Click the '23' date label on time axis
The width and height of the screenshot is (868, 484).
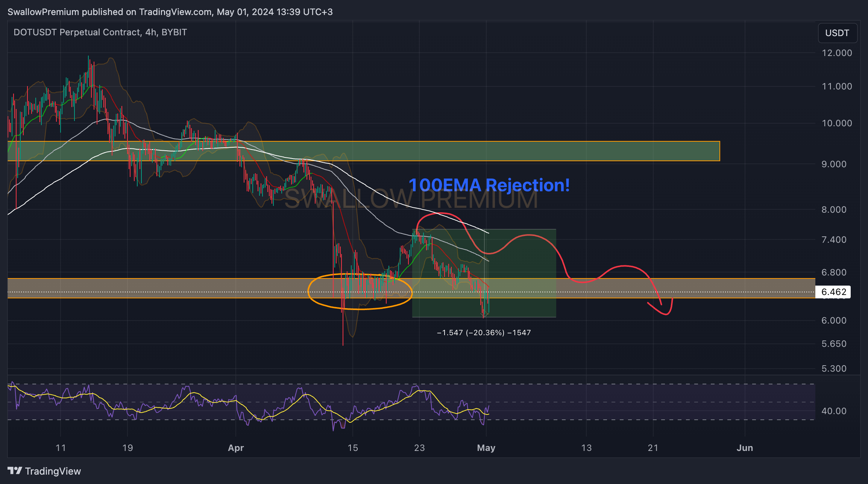pos(419,448)
